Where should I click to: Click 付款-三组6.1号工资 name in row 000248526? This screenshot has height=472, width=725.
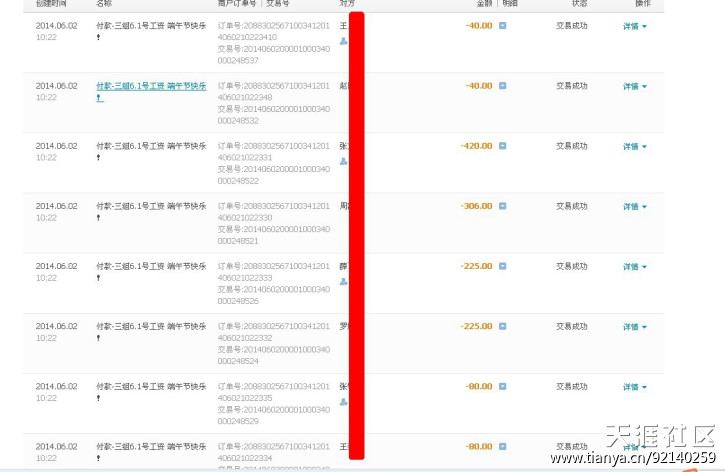151,266
